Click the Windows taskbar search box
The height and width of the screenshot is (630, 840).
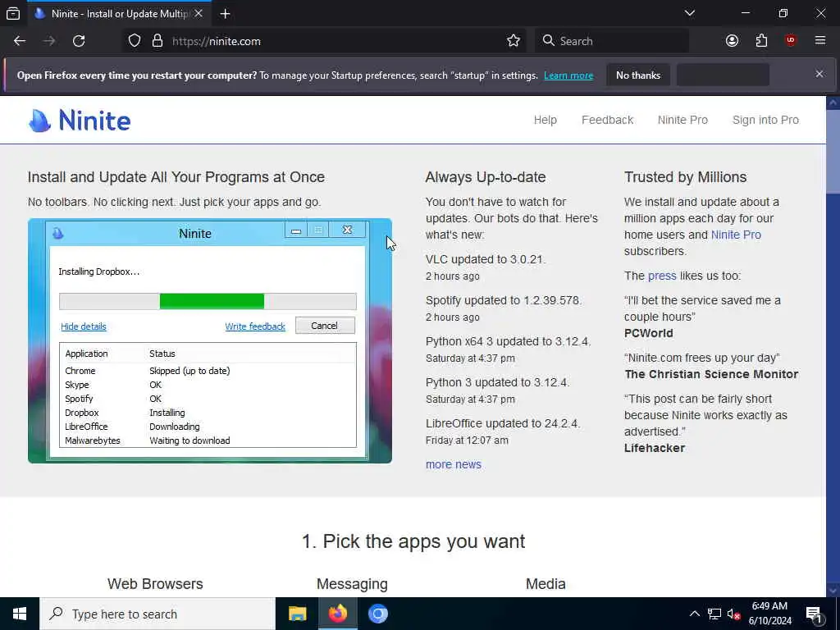click(x=157, y=614)
